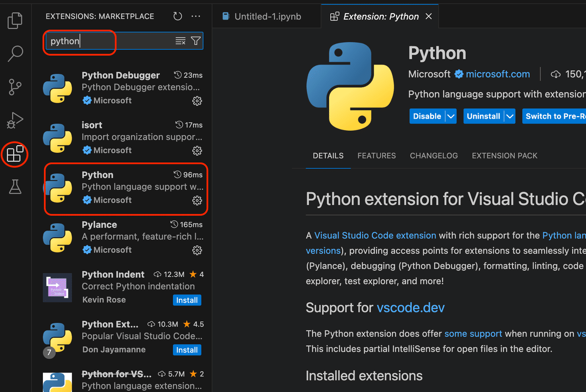Uninstall the Python extension
This screenshot has width=586, height=392.
(x=483, y=116)
